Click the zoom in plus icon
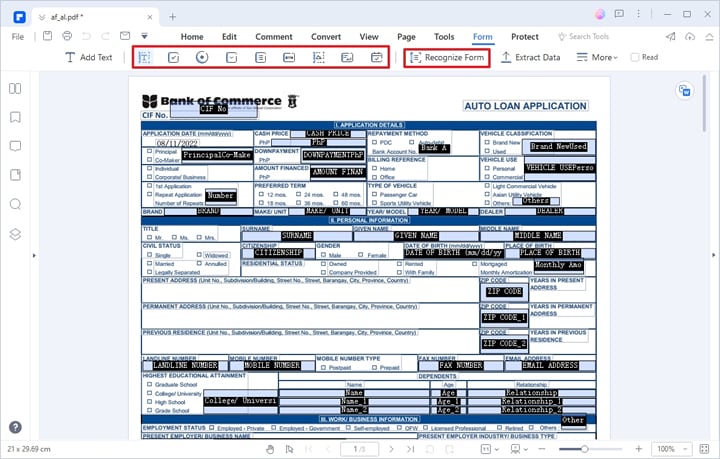This screenshot has height=459, width=720. point(639,448)
